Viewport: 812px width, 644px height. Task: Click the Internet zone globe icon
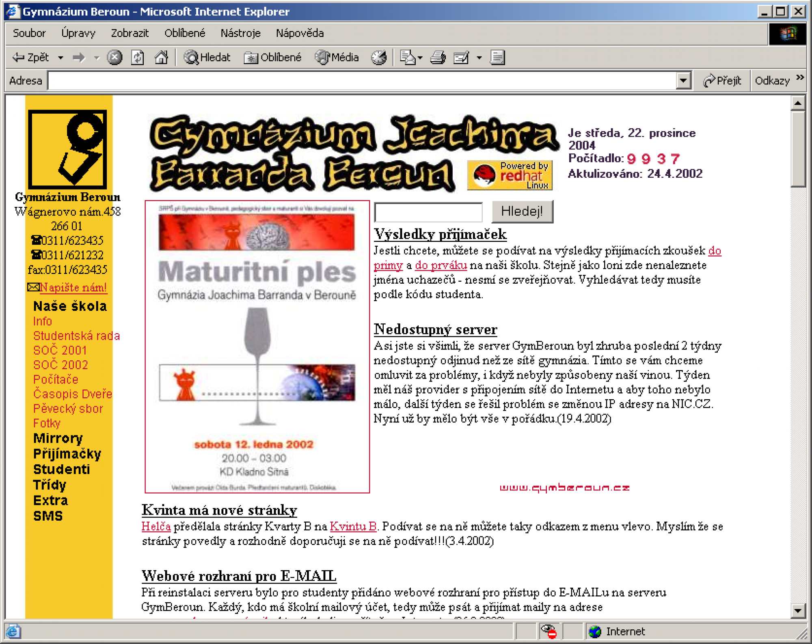pos(595,631)
